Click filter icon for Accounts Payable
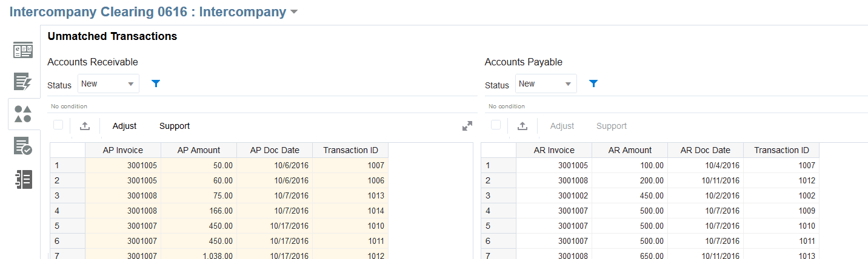The height and width of the screenshot is (259, 868). [593, 84]
